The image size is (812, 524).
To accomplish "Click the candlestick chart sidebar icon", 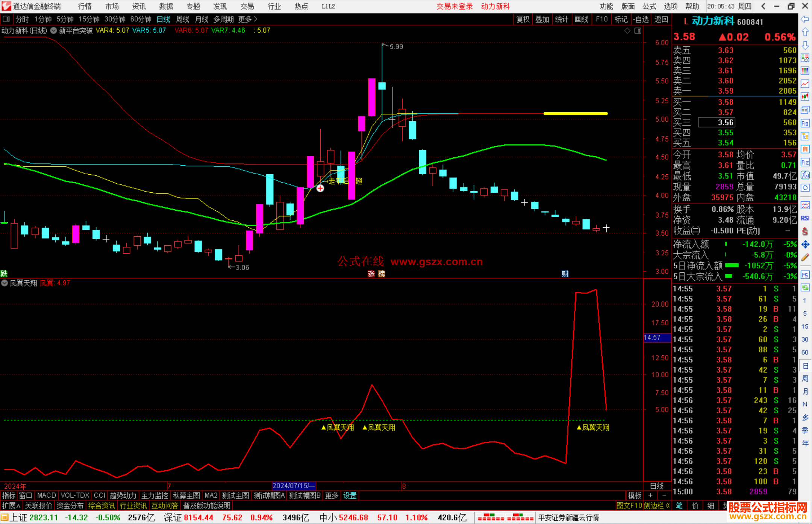I will [x=805, y=97].
